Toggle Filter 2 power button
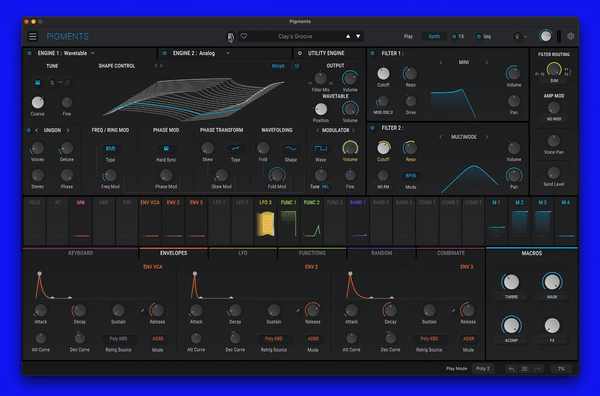The width and height of the screenshot is (600, 396). [x=372, y=128]
